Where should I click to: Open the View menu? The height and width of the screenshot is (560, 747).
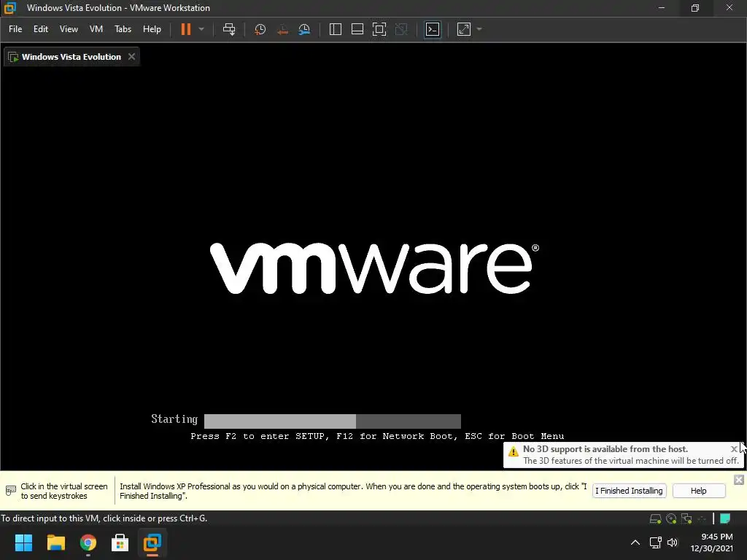pos(69,29)
